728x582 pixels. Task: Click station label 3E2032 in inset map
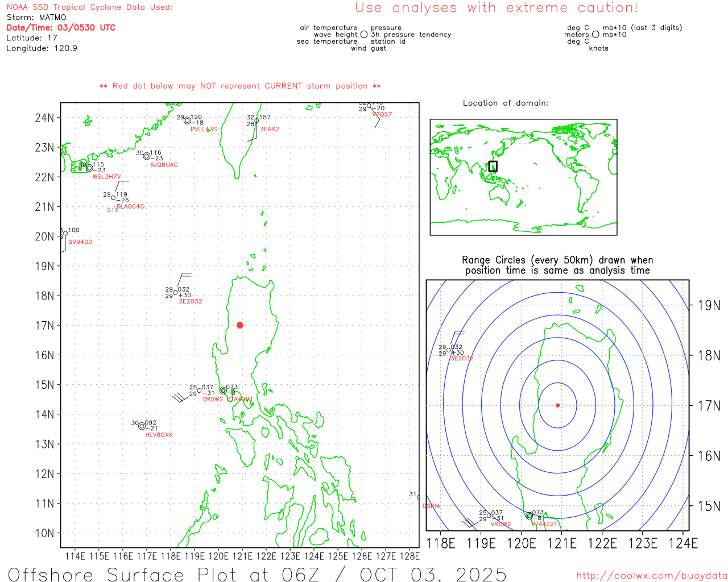(462, 359)
